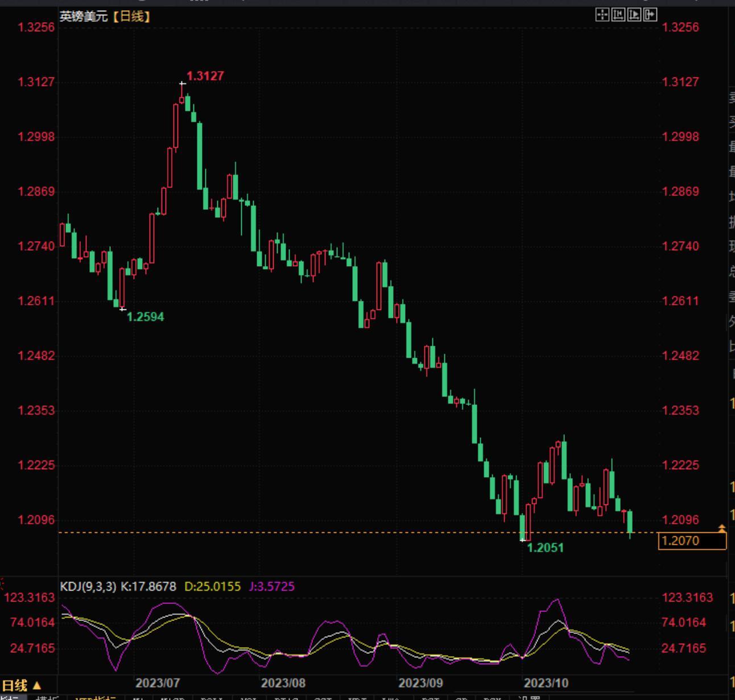The image size is (735, 700).
Task: Click the 1.3127 high annotation beside the peak candle
Action: 205,76
